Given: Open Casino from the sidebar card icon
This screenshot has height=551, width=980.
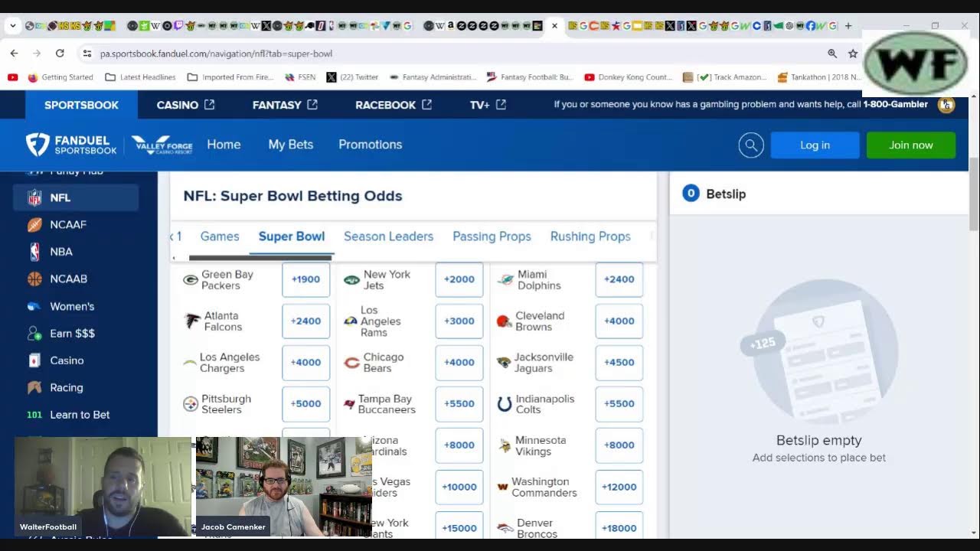Looking at the screenshot, I should (x=34, y=360).
